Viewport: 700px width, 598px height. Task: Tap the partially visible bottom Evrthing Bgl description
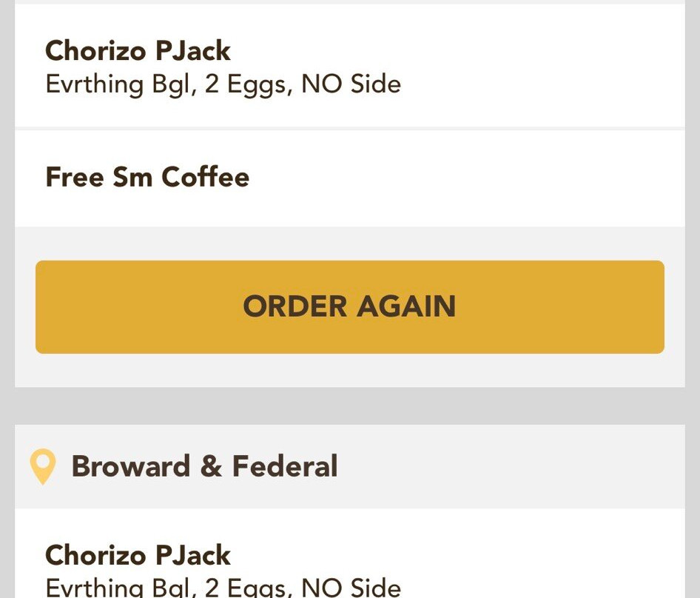(223, 588)
